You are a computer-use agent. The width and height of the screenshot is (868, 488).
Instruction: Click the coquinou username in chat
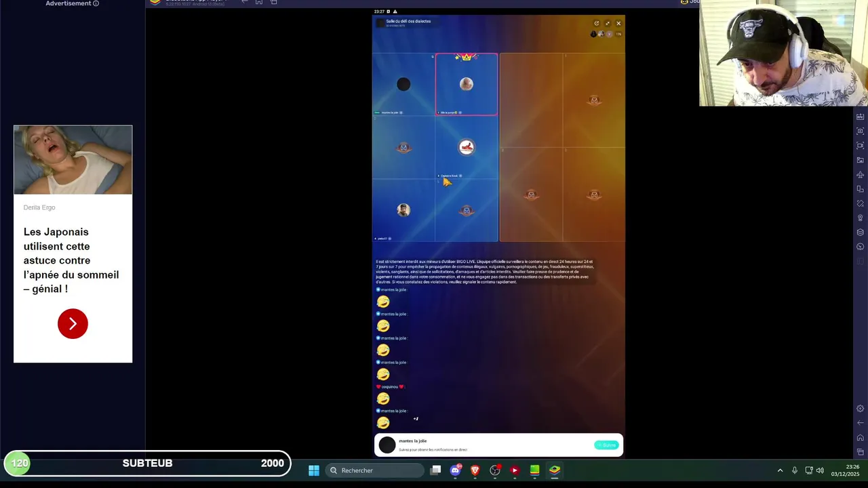(390, 386)
